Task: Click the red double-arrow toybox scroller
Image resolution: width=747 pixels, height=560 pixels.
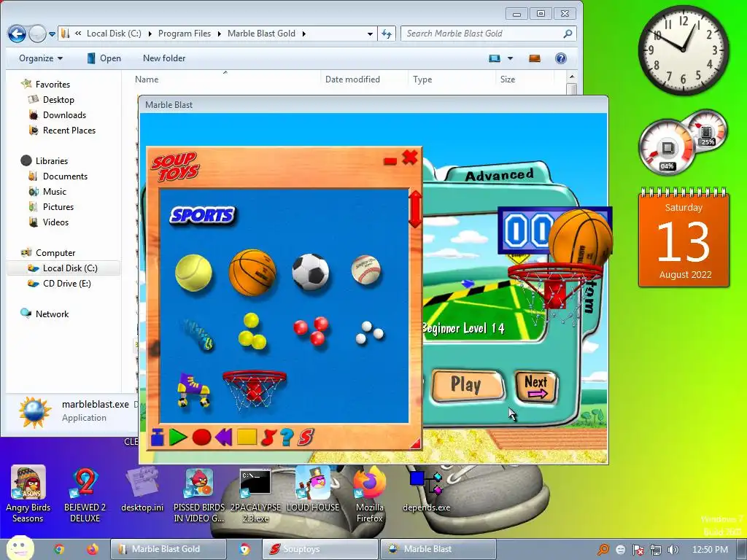Action: (415, 209)
